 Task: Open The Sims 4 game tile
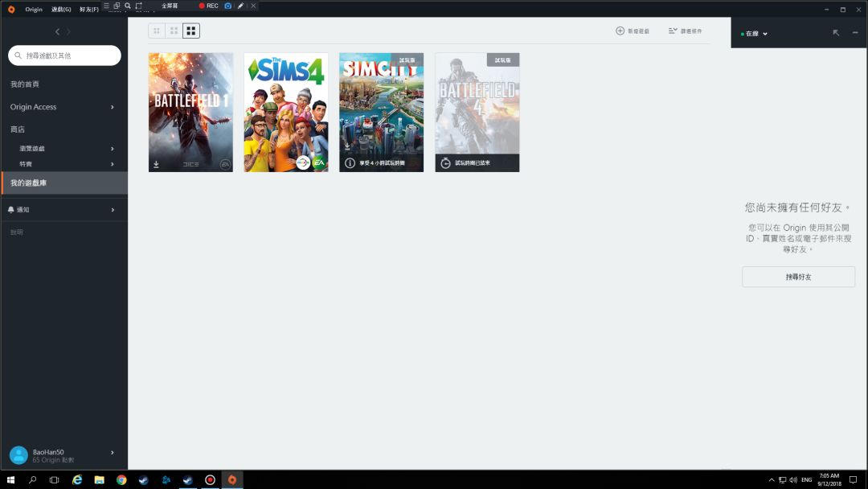[x=285, y=113]
